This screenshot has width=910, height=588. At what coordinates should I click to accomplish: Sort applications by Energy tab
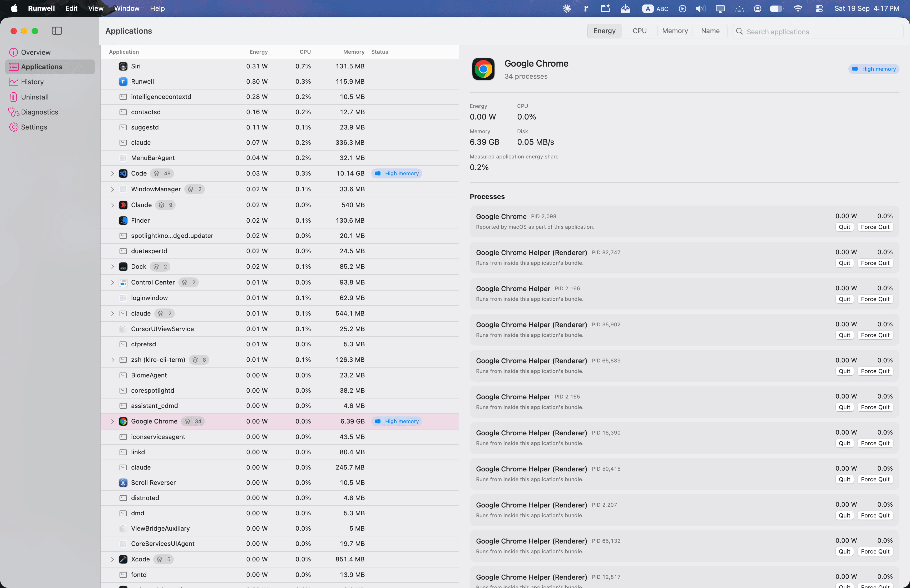[x=605, y=31]
